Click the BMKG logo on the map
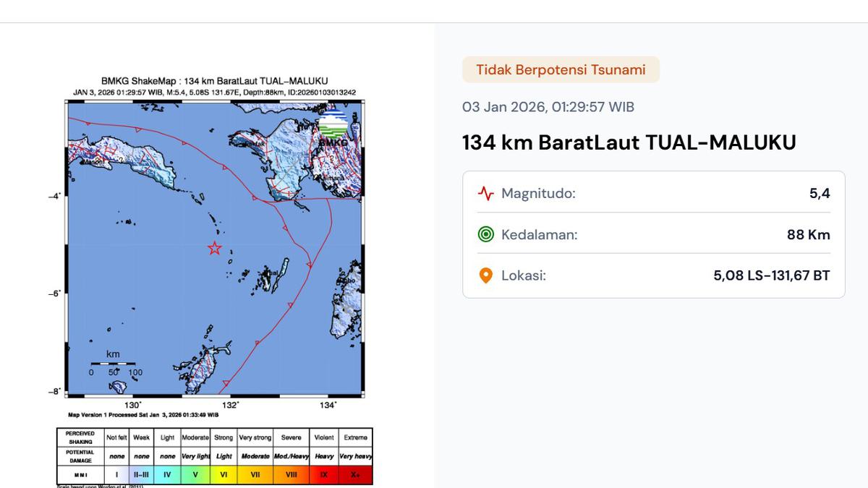Image resolution: width=868 pixels, height=488 pixels. pos(333,127)
